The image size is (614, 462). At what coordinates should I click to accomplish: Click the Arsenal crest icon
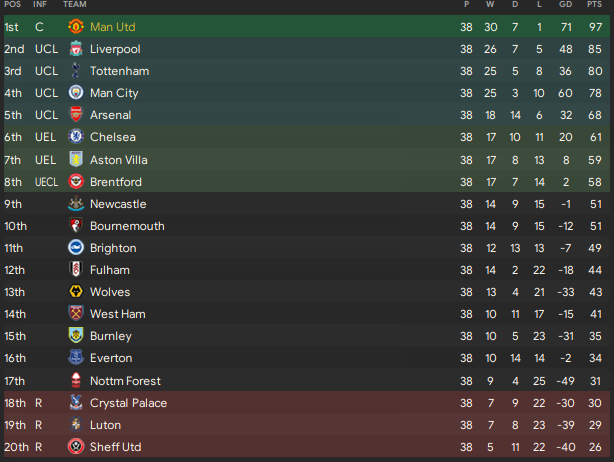click(x=75, y=115)
